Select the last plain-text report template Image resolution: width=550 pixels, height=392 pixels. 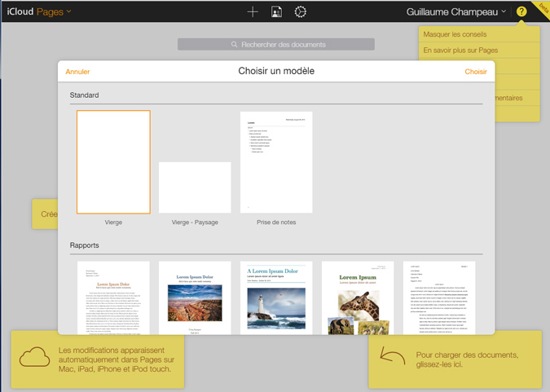click(439, 297)
